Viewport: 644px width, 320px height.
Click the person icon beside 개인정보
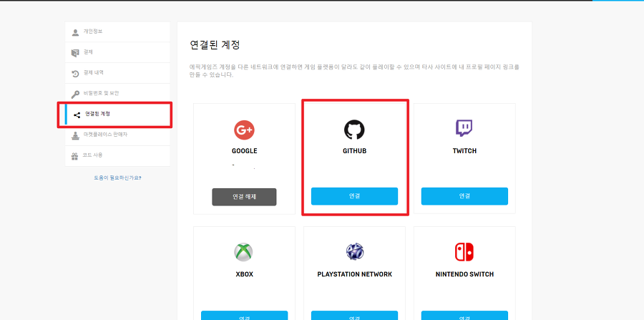coord(75,32)
